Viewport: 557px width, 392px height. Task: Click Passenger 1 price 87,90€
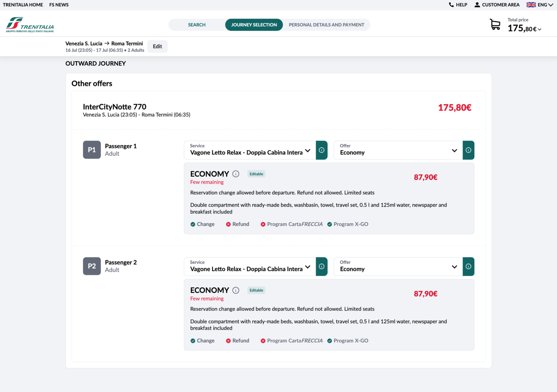[x=426, y=177]
